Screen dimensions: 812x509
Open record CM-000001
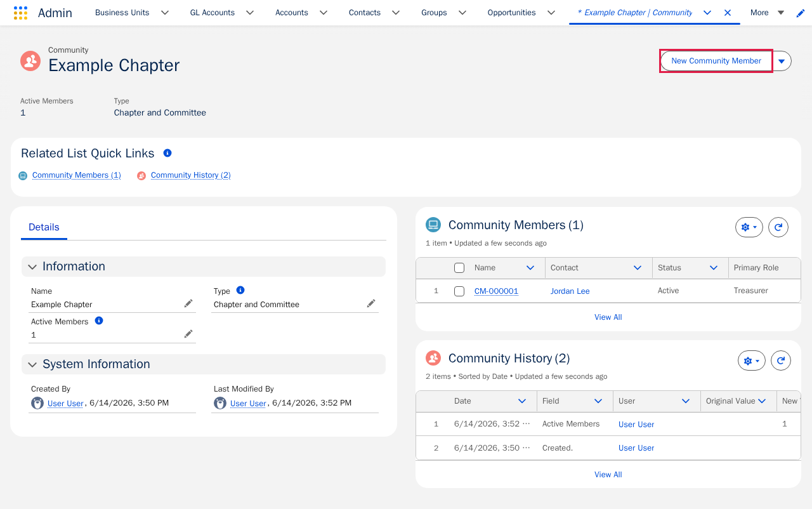coord(496,291)
